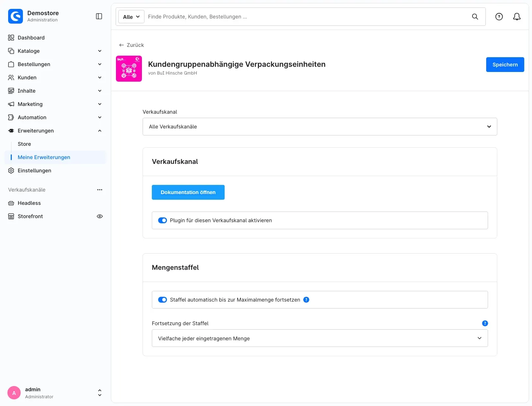
Task: Toggle Staffel automatisch bis zur Maximalmenge
Action: [x=163, y=300]
